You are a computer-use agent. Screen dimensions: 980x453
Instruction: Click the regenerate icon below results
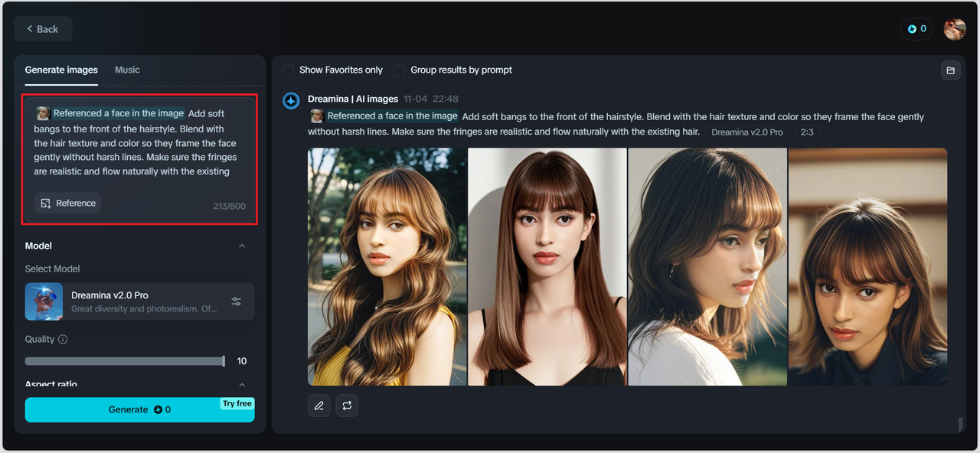347,406
